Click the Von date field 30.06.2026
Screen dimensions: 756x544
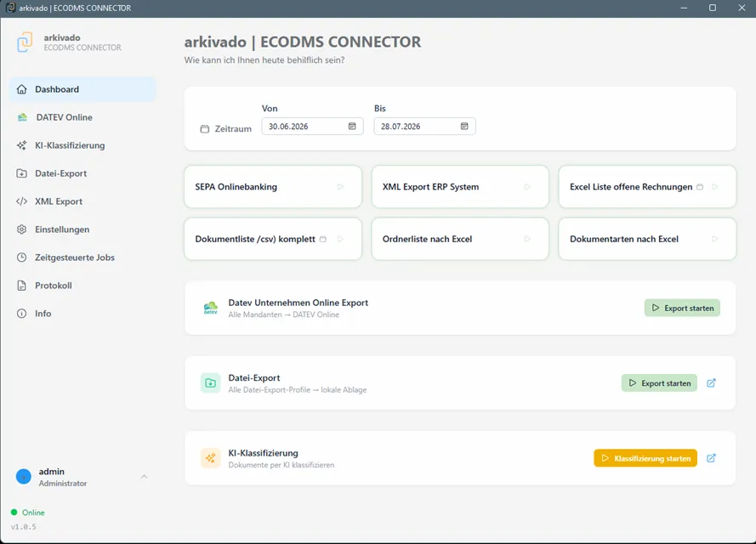pos(312,127)
